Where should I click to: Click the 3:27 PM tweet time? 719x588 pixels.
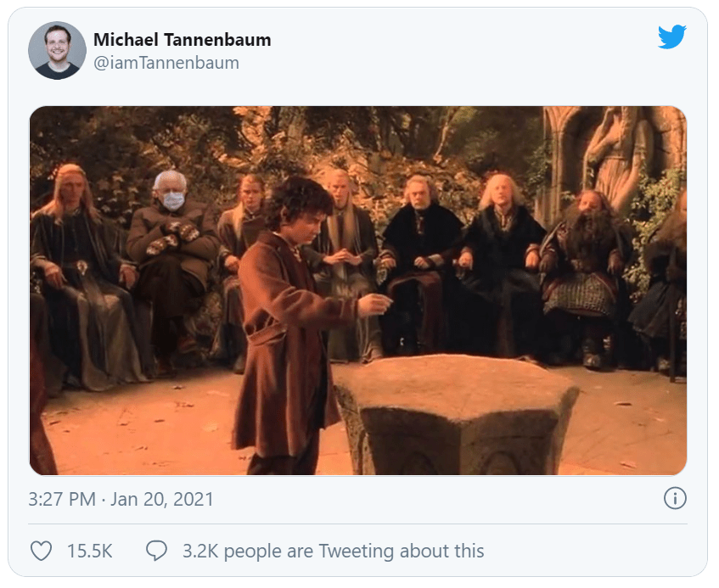pos(62,499)
